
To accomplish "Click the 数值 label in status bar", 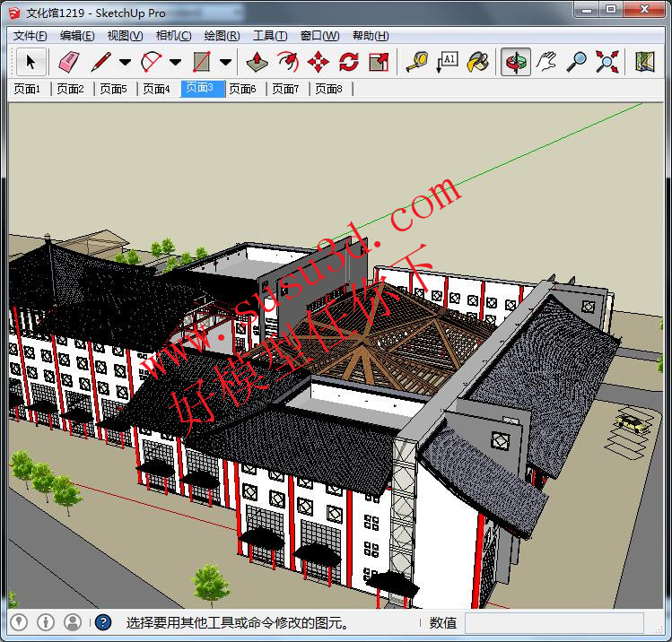I will tap(443, 622).
